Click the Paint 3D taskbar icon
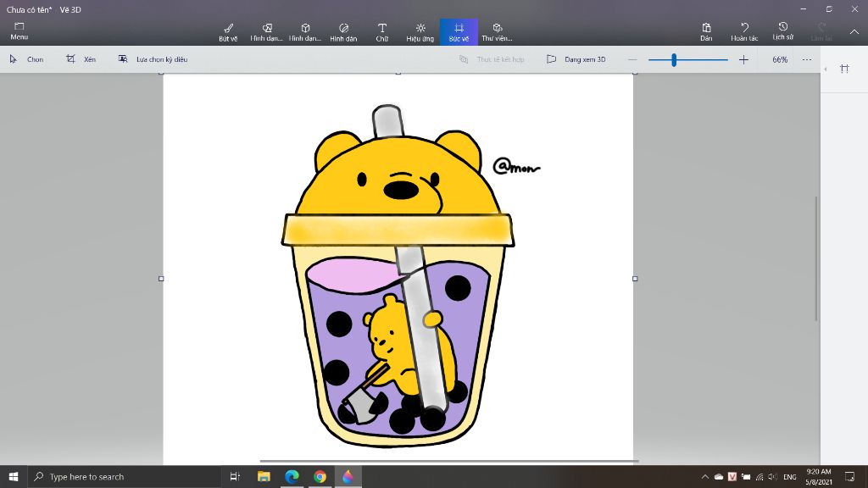 (348, 476)
